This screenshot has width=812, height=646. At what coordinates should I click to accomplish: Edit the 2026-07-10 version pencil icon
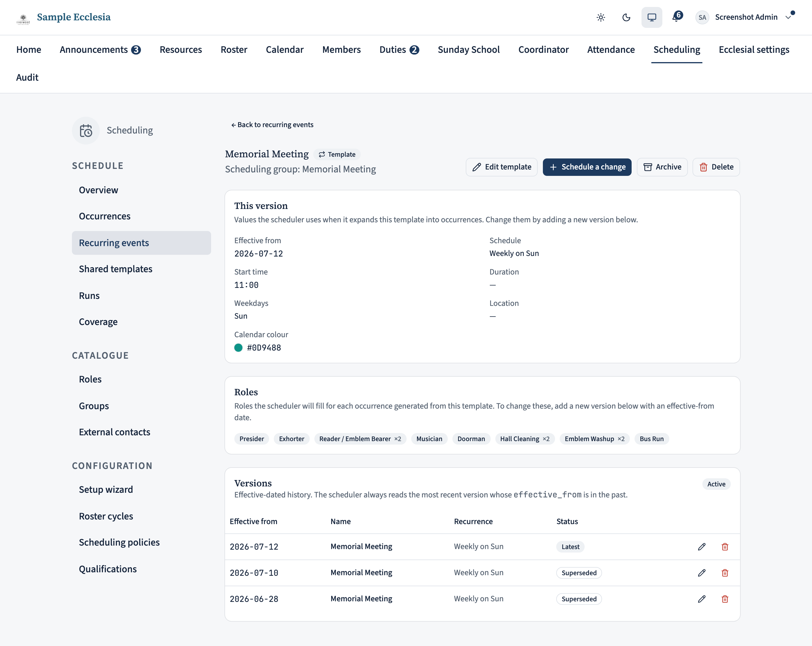[702, 573]
